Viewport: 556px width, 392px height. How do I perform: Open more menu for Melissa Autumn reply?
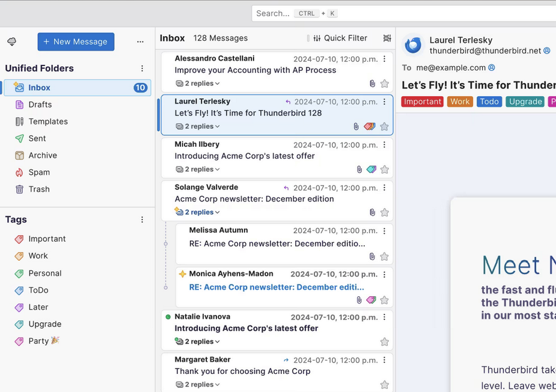(384, 231)
